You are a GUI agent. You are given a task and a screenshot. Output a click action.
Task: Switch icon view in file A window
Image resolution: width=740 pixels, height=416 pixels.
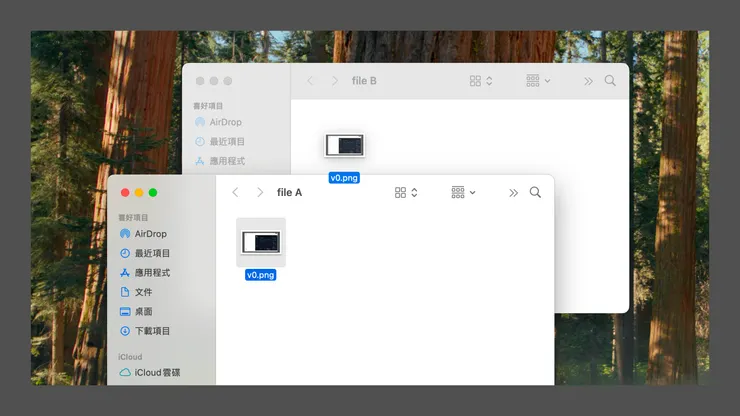pos(406,193)
